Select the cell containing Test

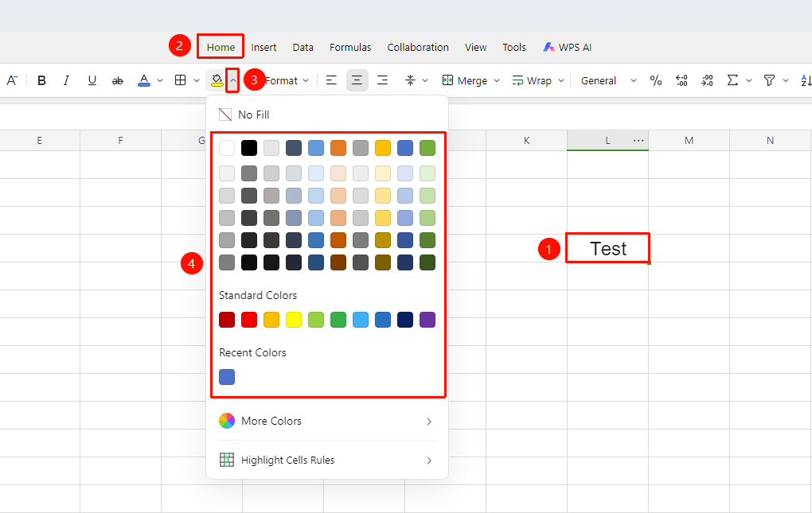tap(608, 248)
